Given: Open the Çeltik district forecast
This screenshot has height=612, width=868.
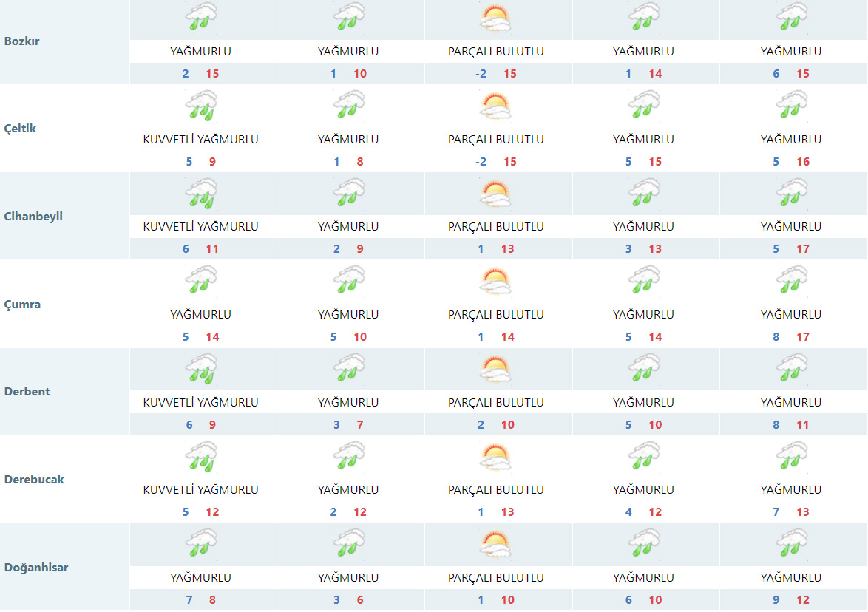Looking at the screenshot, I should point(21,129).
